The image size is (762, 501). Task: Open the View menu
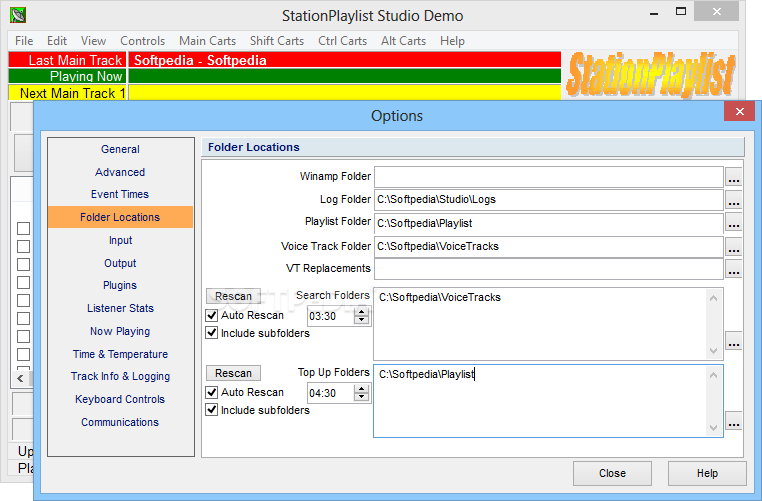pyautogui.click(x=93, y=41)
